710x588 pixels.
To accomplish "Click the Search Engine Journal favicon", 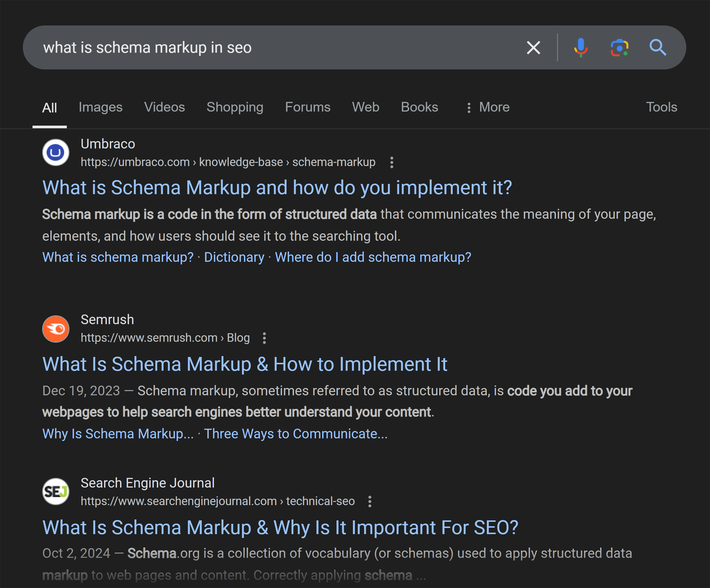I will (x=56, y=491).
